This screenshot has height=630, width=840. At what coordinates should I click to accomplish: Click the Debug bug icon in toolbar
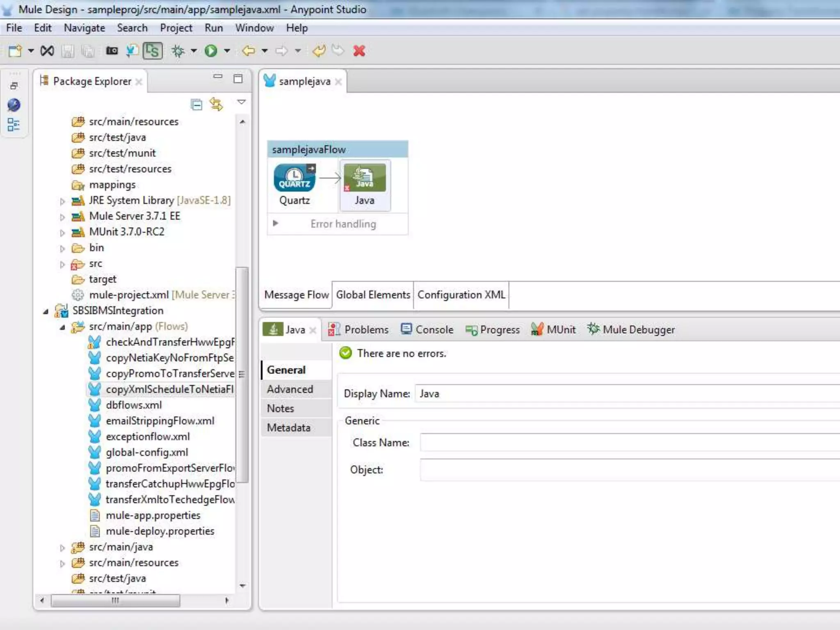[x=178, y=51]
